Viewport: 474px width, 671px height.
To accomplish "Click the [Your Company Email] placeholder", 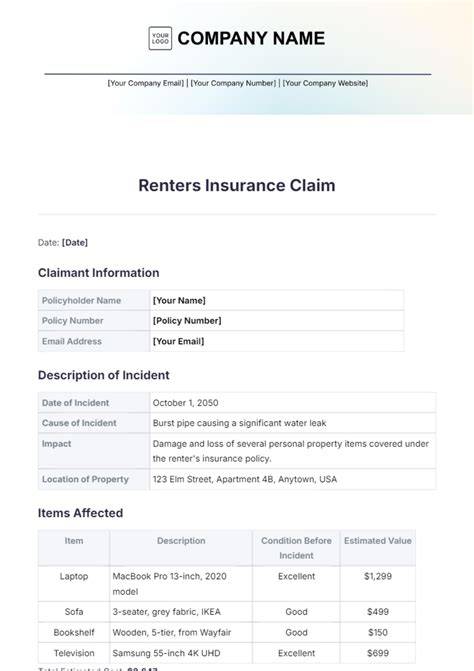I will pyautogui.click(x=145, y=83).
